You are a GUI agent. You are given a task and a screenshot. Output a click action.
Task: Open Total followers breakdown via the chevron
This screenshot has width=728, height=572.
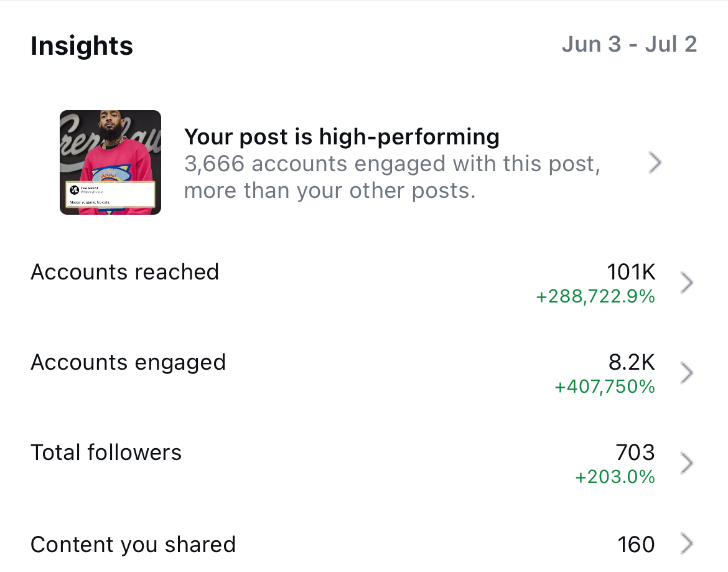tap(688, 462)
